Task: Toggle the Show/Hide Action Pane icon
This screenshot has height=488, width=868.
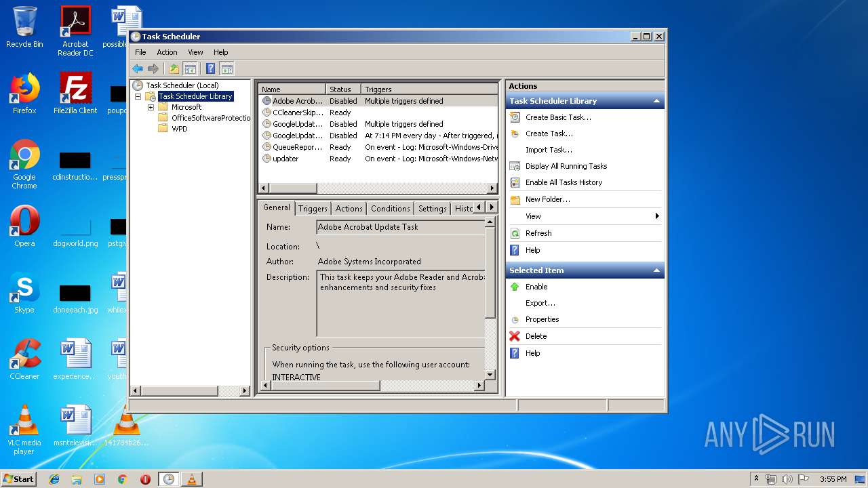Action: (227, 68)
